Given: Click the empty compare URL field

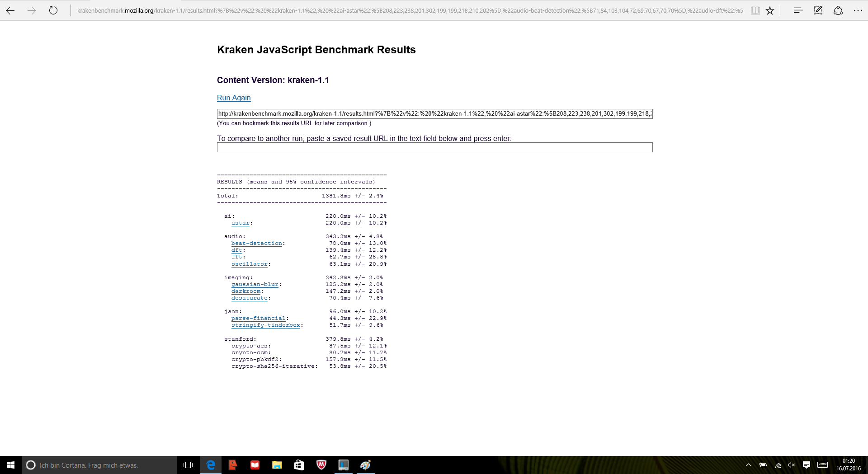Looking at the screenshot, I should coord(435,147).
